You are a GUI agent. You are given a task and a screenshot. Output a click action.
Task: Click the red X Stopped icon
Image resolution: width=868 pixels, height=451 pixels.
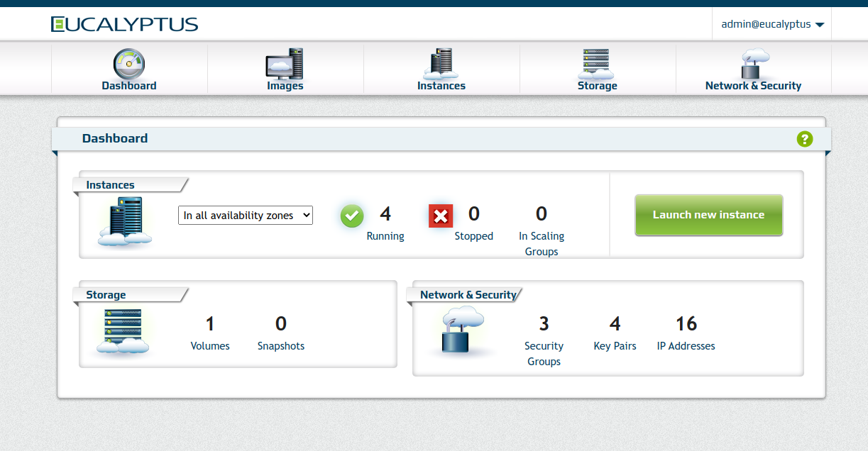441,216
